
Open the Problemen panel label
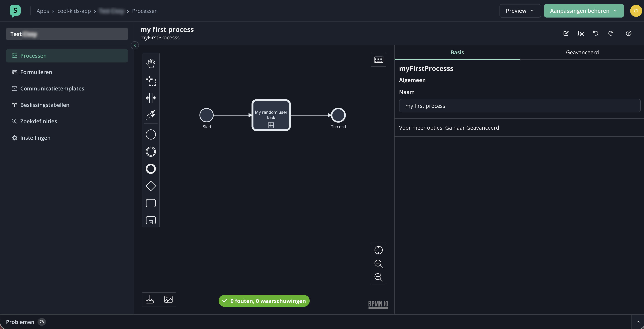point(20,322)
